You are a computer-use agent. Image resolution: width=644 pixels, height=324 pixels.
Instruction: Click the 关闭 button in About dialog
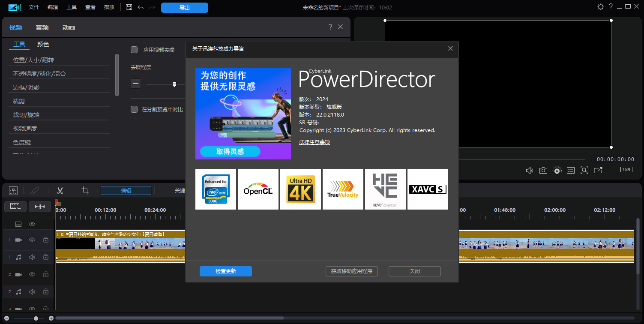point(415,271)
